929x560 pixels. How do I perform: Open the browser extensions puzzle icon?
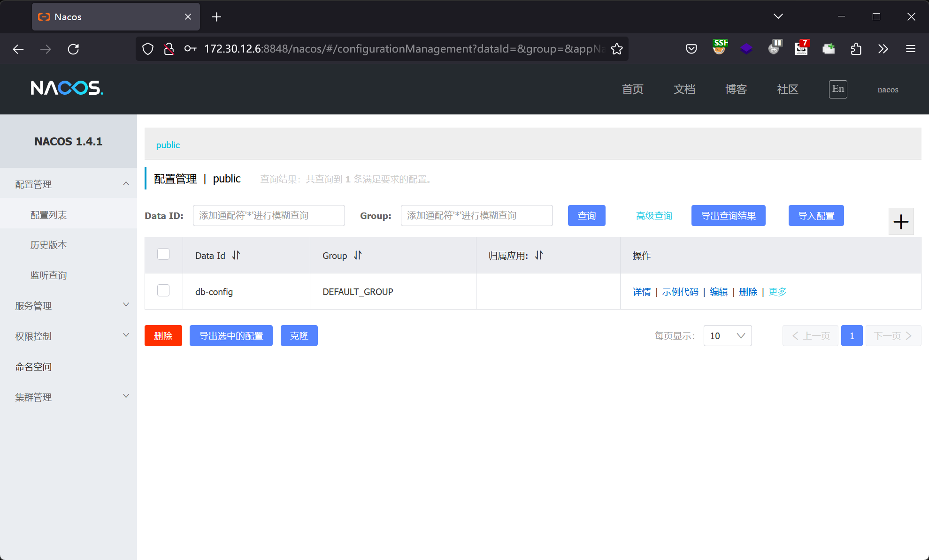pos(856,49)
